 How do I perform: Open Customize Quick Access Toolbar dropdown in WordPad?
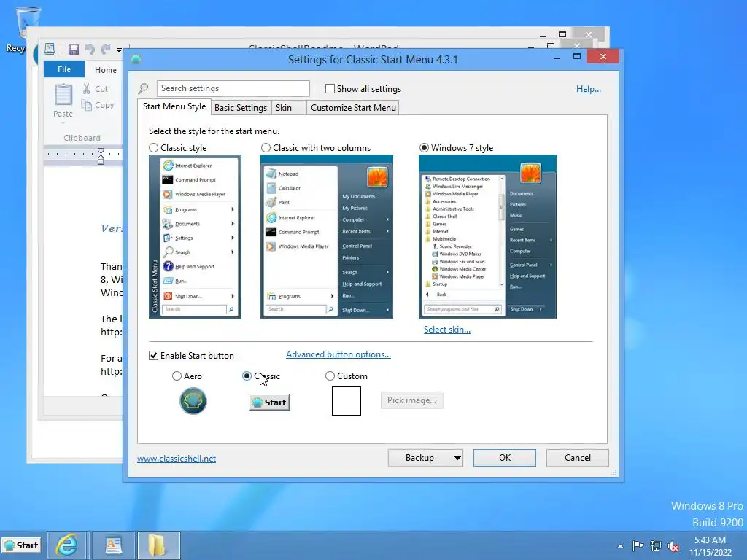point(119,50)
